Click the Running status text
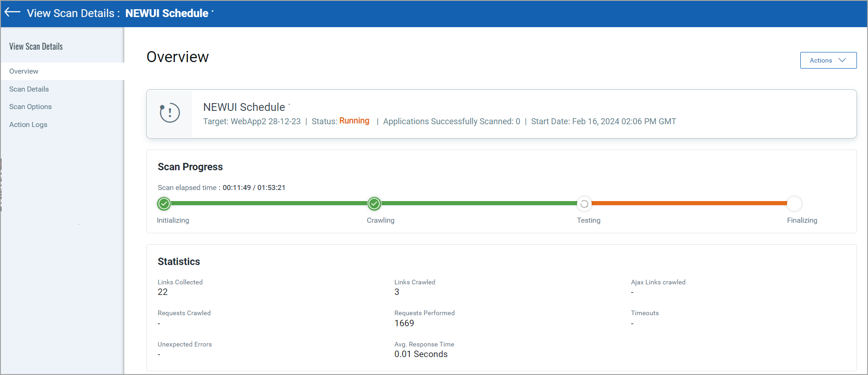Screen dimensions: 868x375 [x=354, y=121]
